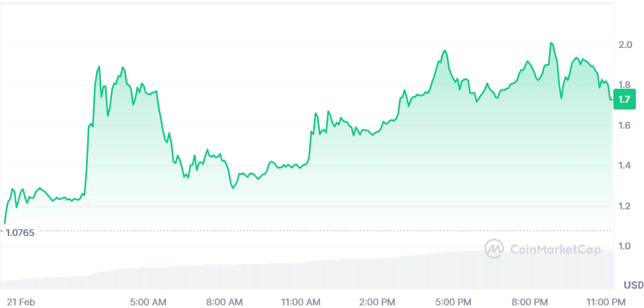Viewport: 644px width, 308px height.
Task: Click the 5:00 AM time marker
Action: click(148, 302)
